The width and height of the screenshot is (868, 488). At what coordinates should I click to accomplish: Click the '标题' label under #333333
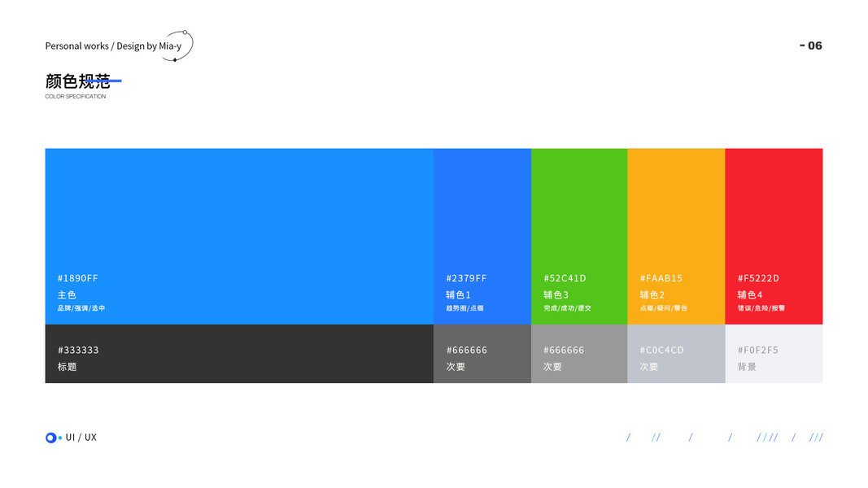pos(67,367)
